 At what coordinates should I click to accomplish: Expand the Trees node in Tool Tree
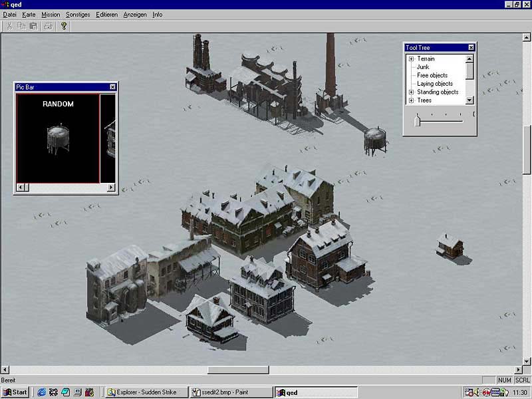411,100
